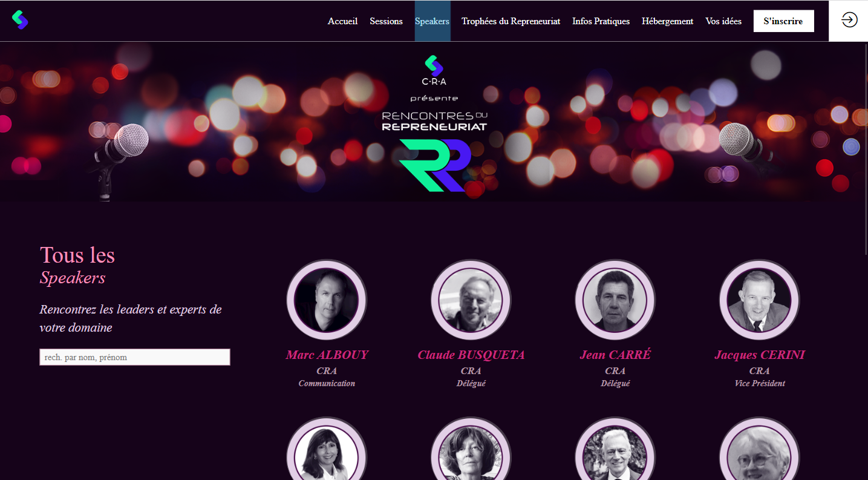Click the Marc ALBOUY name link
This screenshot has width=868, height=480.
327,355
